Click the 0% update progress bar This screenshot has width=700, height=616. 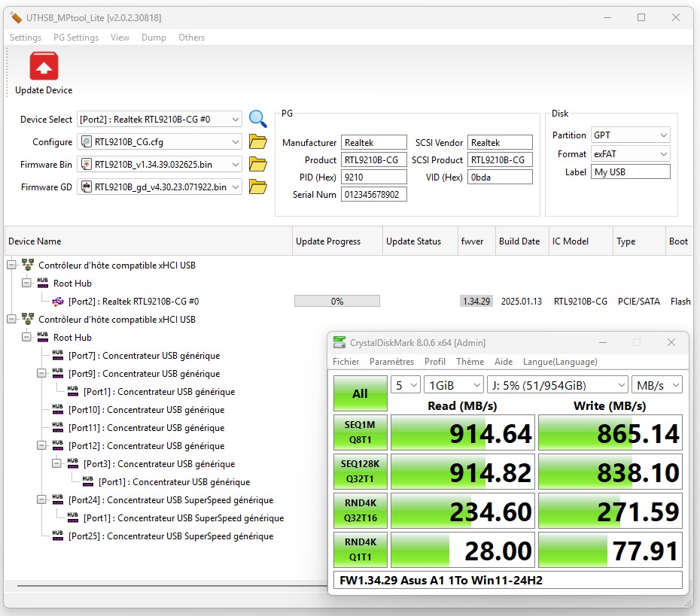pos(337,302)
